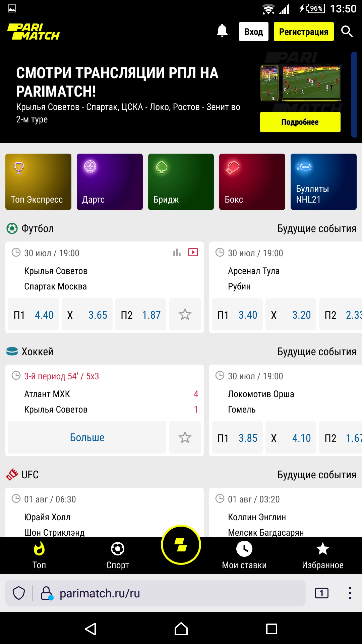Open statistics chart icon for Крылья Советов match
This screenshot has height=644, width=362.
tap(177, 252)
